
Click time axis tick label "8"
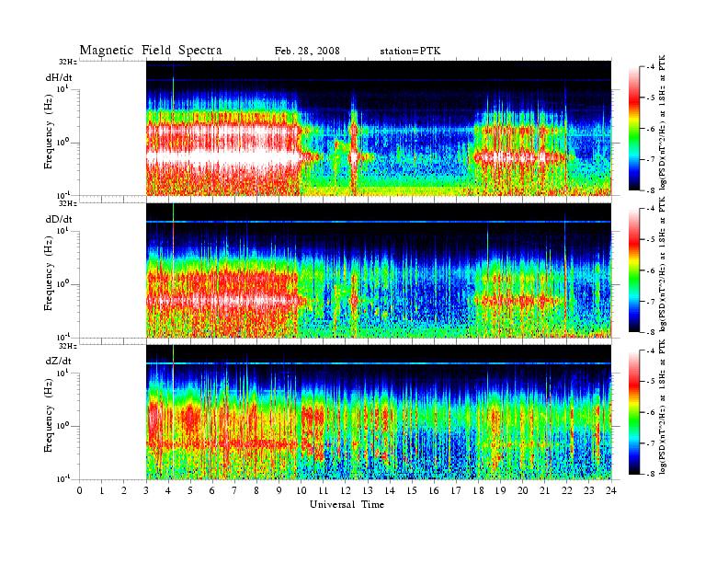(x=256, y=490)
